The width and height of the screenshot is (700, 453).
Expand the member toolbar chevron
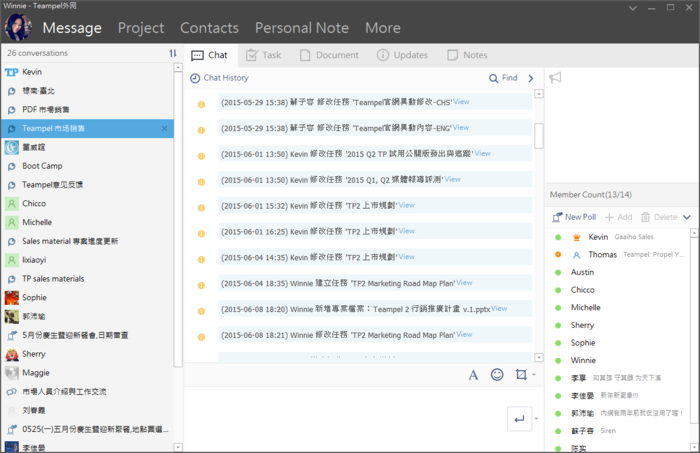(687, 217)
